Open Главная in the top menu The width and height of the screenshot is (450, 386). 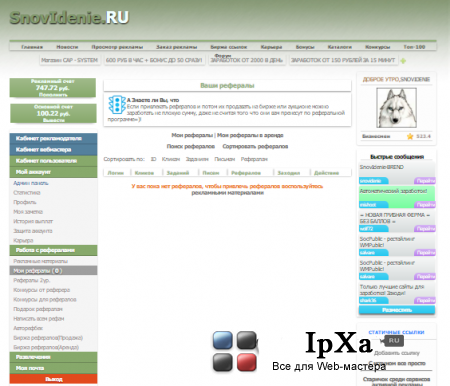(x=32, y=47)
